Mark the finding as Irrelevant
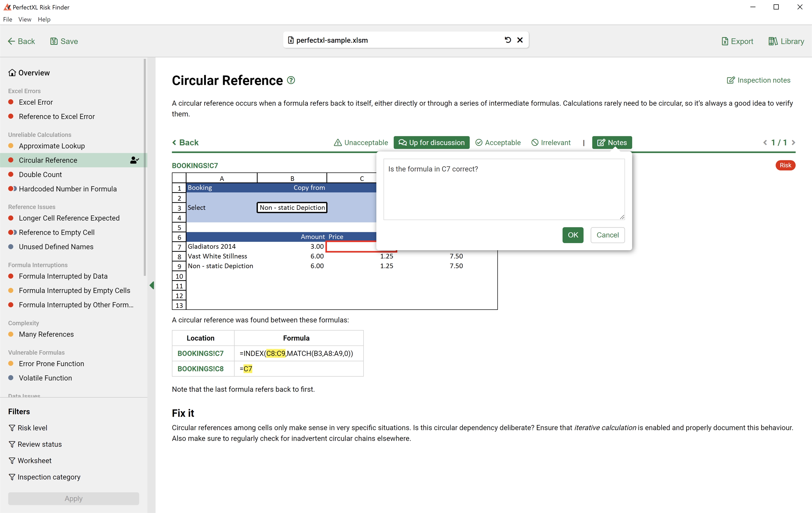Viewport: 812px width, 513px height. [x=551, y=143]
